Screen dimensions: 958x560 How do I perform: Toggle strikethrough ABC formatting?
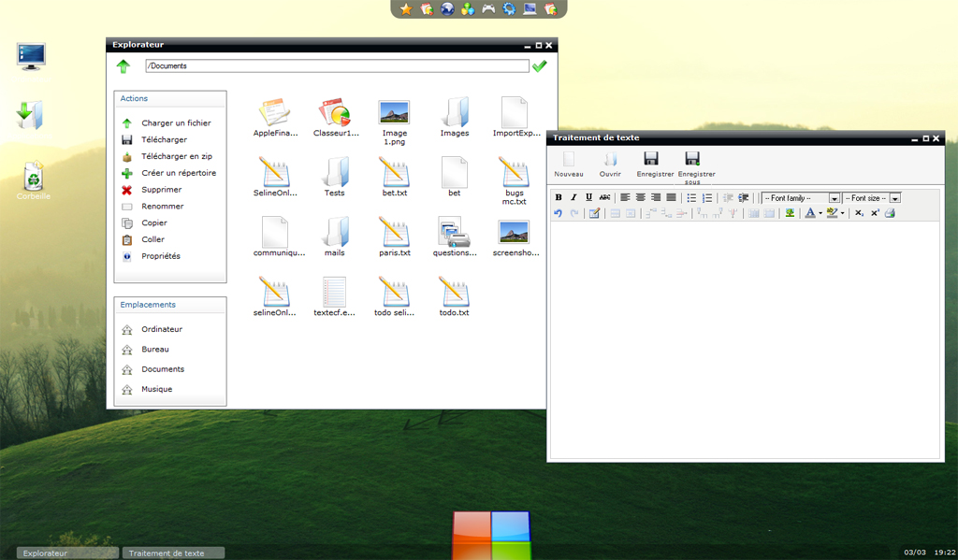point(604,198)
